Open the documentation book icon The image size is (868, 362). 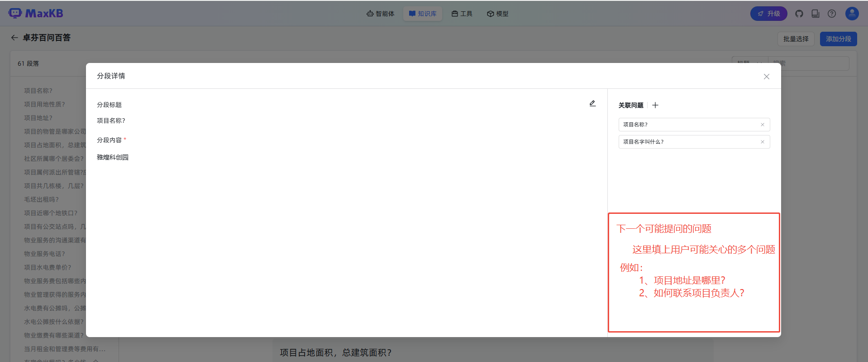tap(816, 14)
